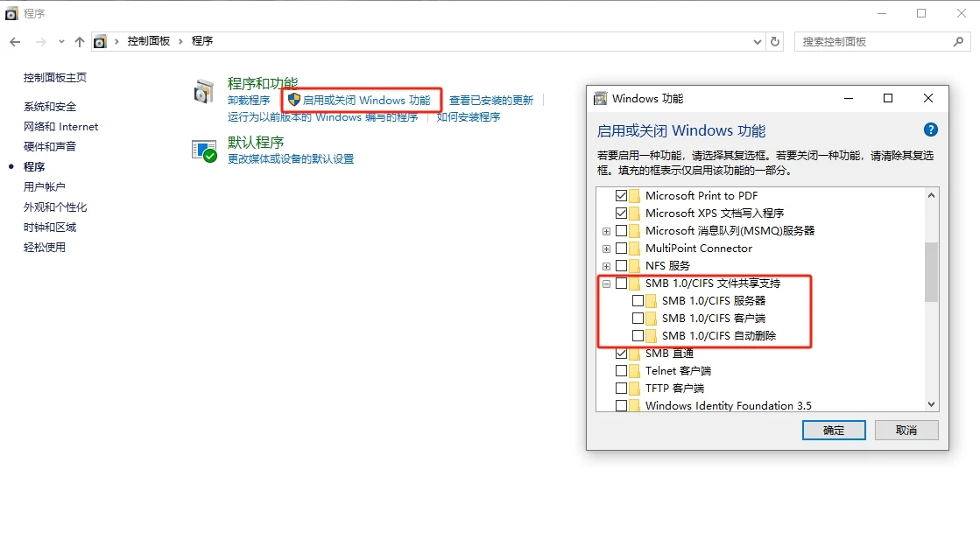The image size is (980, 554).
Task: Click the Default Programs icon
Action: (204, 151)
